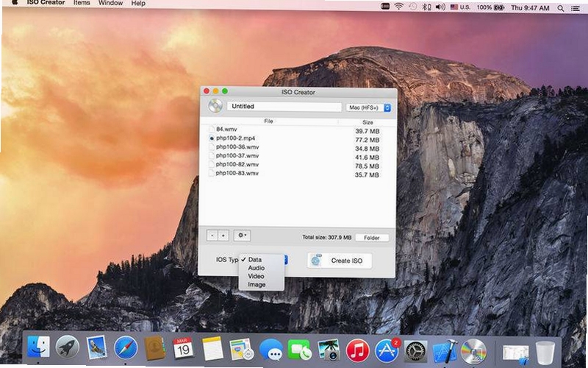
Task: Click the blue arrows of IOS Type popup
Action: [286, 260]
